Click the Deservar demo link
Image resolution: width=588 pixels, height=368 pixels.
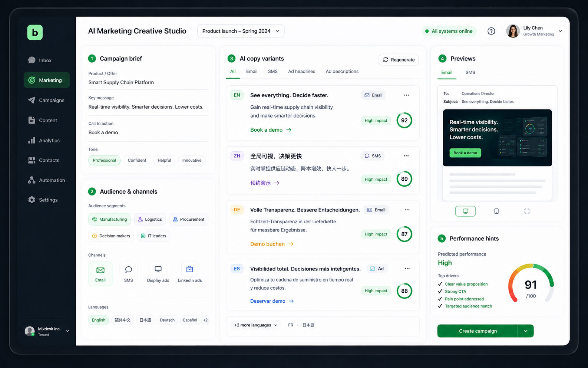[272, 301]
